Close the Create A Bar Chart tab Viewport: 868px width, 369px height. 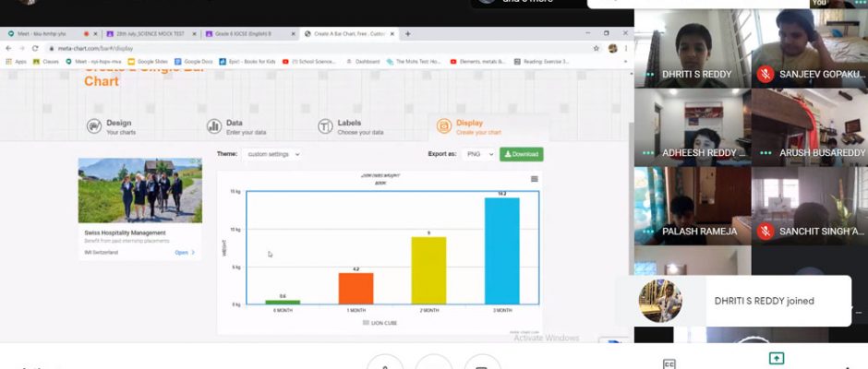[392, 34]
